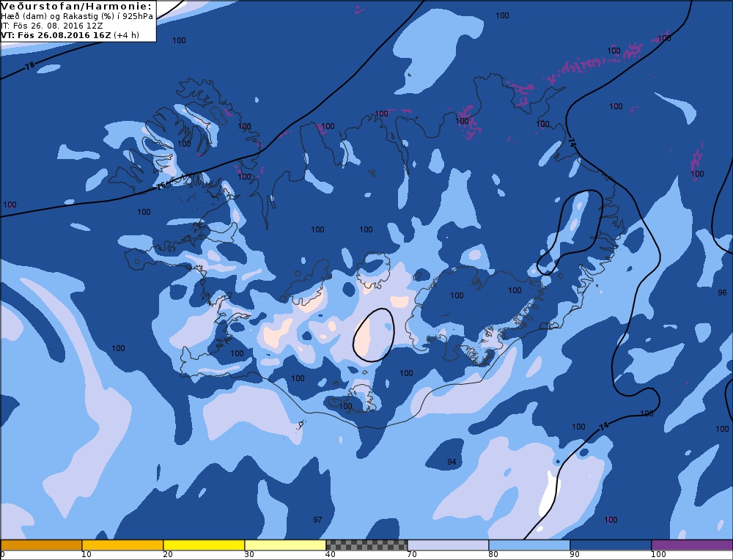Click the legend scale label '10'

(x=86, y=554)
